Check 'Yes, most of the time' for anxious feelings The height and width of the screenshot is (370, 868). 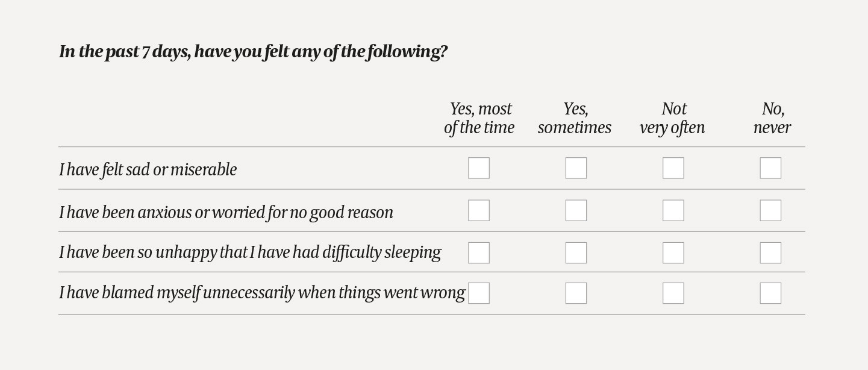[479, 210]
